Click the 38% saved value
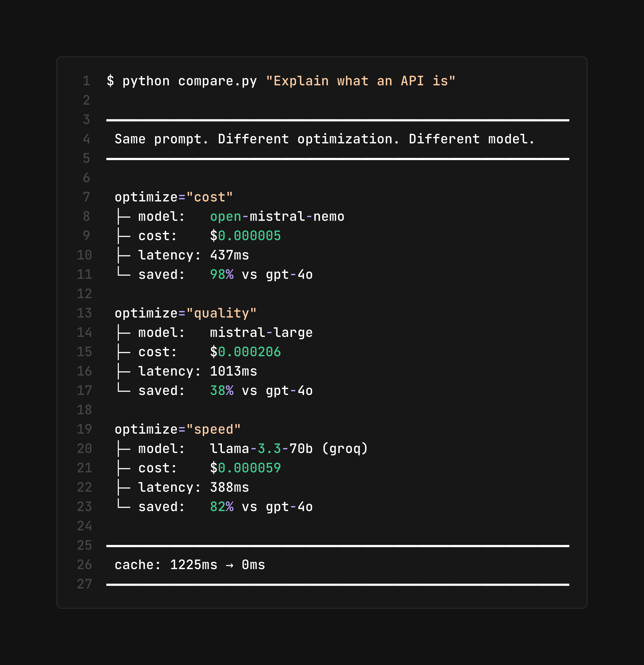The width and height of the screenshot is (644, 665). (x=221, y=391)
